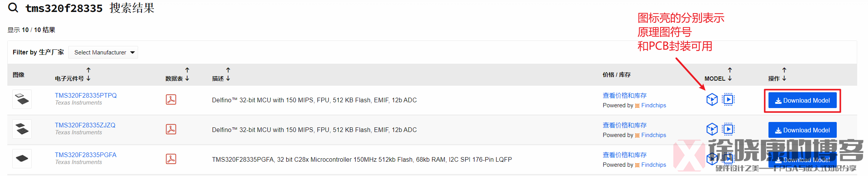Open datasheet PDF icon for TMS320F28335ZJZQ
This screenshot has width=868, height=176.
pos(171,129)
